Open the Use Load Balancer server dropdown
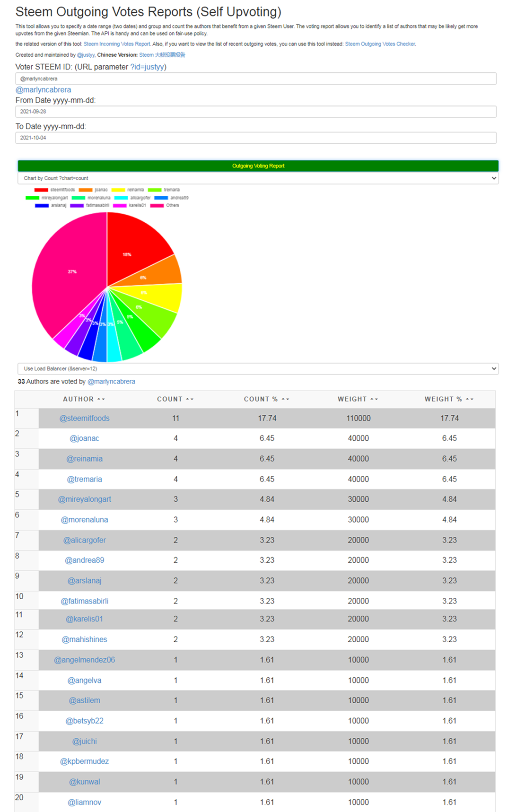Screen dimensions: 516x812 258,368
